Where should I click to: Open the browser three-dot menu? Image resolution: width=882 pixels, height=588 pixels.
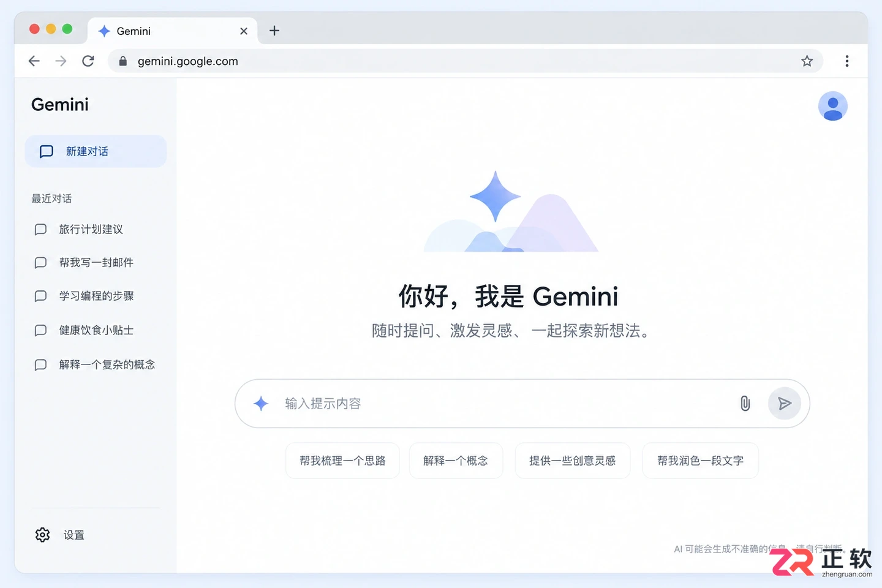click(x=847, y=61)
